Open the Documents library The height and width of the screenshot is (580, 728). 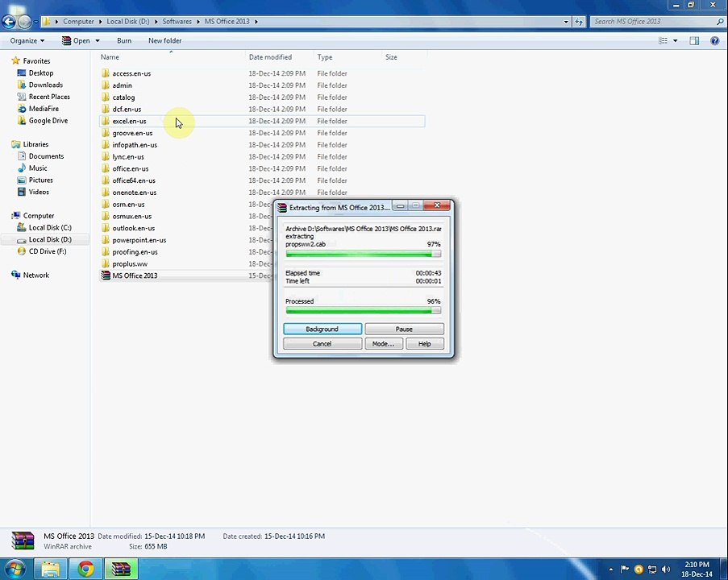46,156
